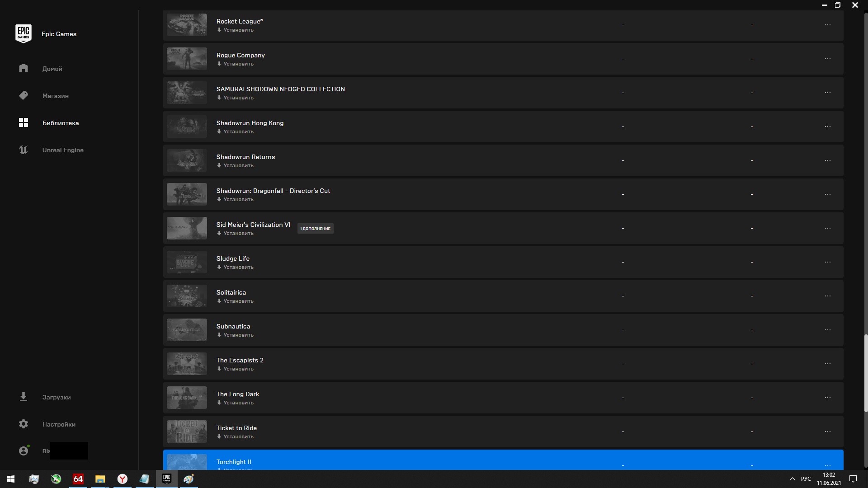The image size is (868, 488).
Task: Click the 1 ДОПОЛНЕНИЕ badge on Civilization VI
Action: click(316, 229)
